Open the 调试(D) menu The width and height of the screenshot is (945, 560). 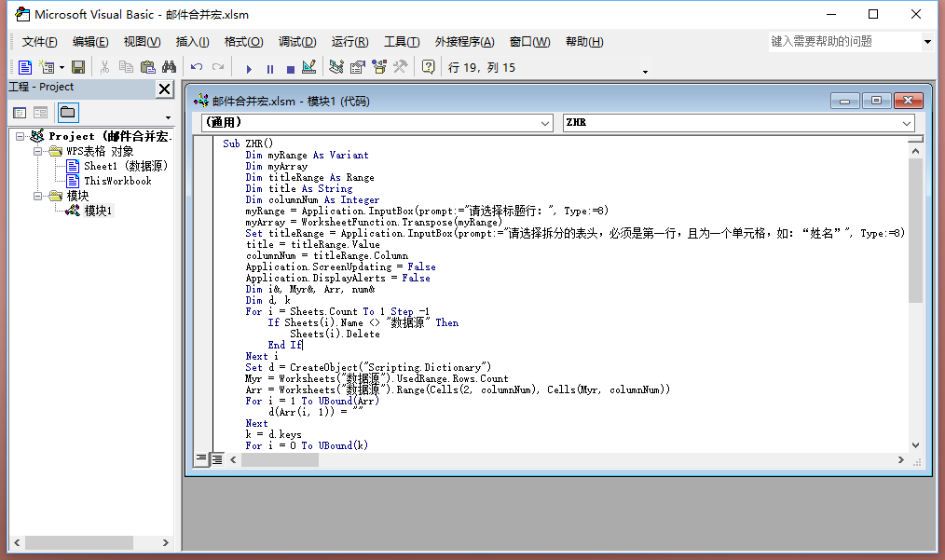pos(297,42)
